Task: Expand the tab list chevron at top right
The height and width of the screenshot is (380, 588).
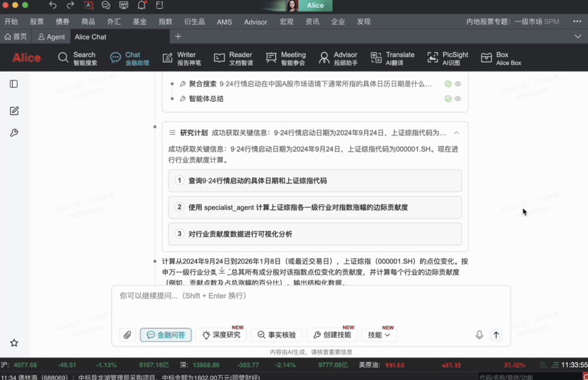Action: (578, 37)
